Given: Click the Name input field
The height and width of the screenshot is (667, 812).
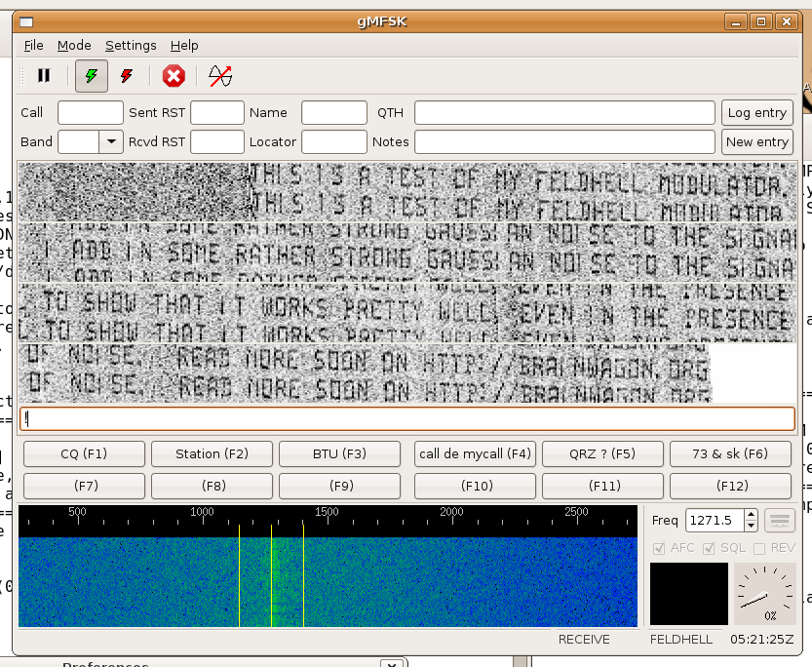Looking at the screenshot, I should click(334, 113).
